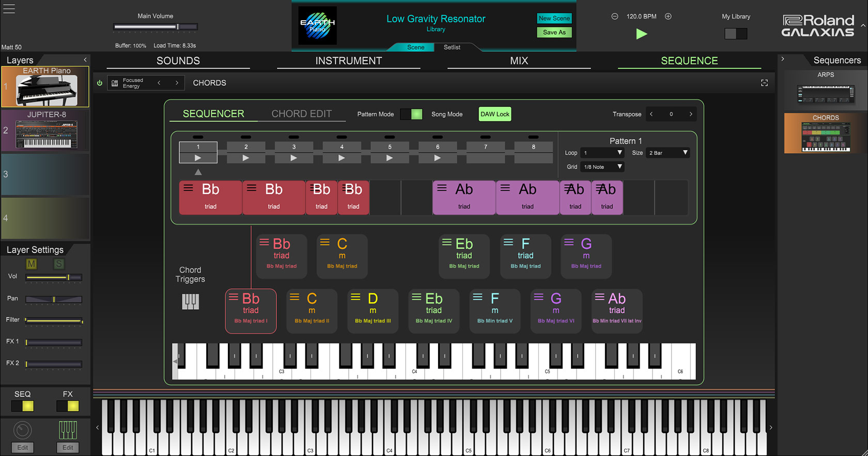Click the New Scene button
868x456 pixels.
554,19
